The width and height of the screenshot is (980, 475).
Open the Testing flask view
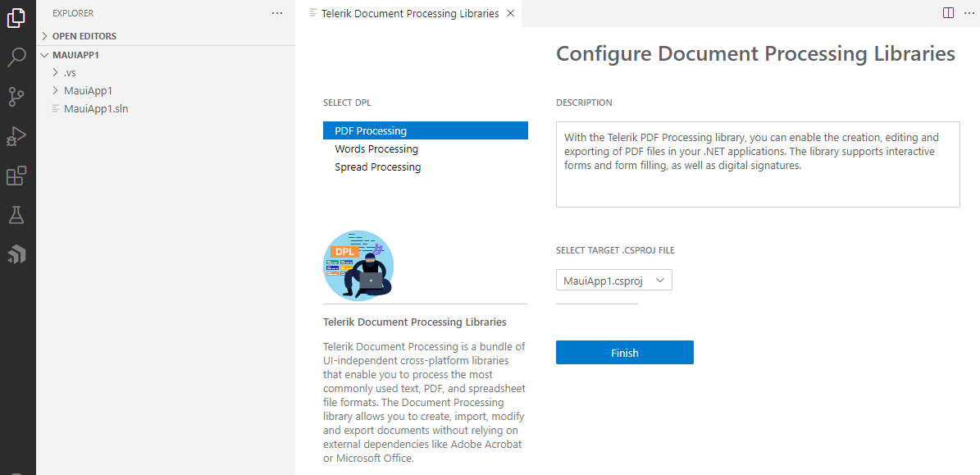click(16, 214)
